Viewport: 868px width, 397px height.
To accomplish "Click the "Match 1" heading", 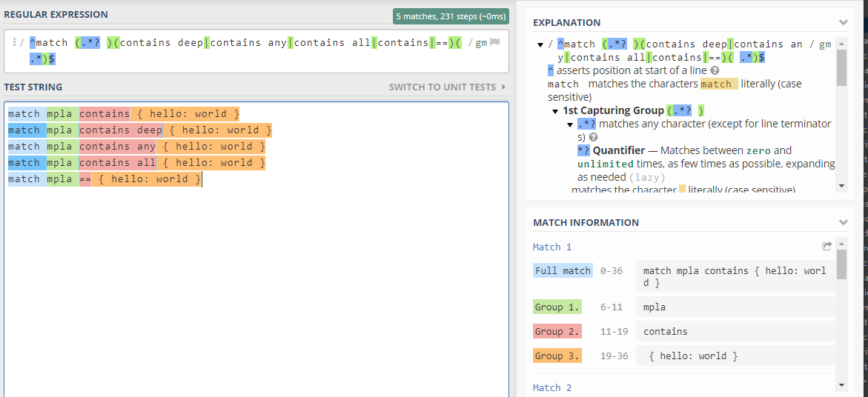I will point(552,247).
